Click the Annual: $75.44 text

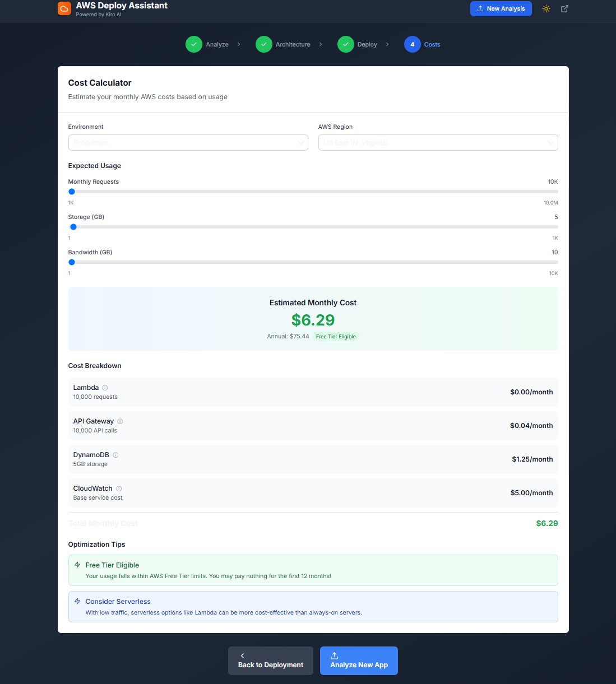coord(288,336)
